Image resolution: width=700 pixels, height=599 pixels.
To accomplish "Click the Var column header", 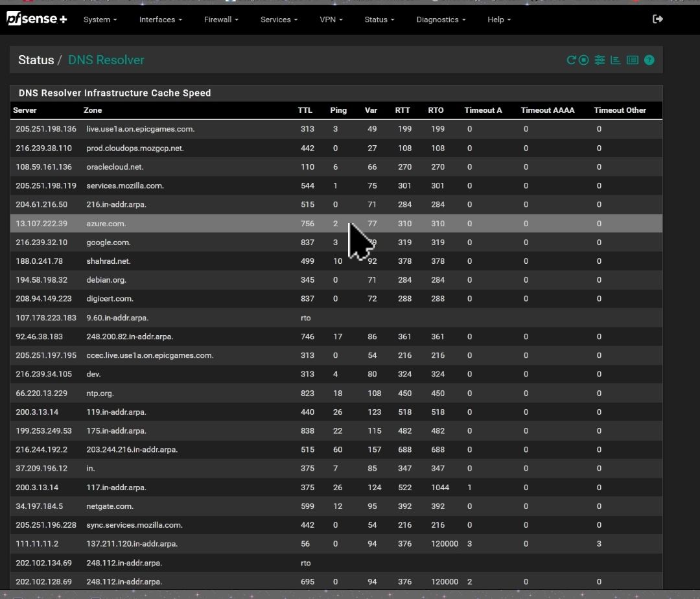I will [x=371, y=110].
